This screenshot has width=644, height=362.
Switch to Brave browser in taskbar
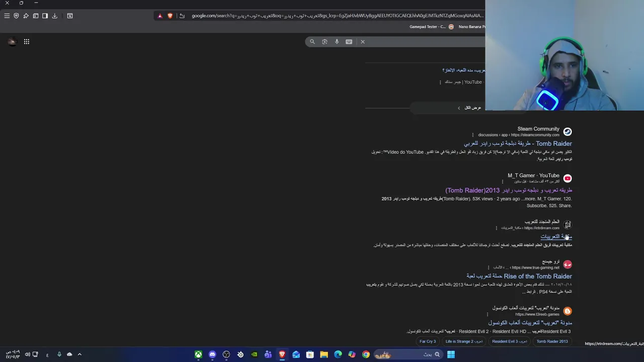(x=282, y=354)
